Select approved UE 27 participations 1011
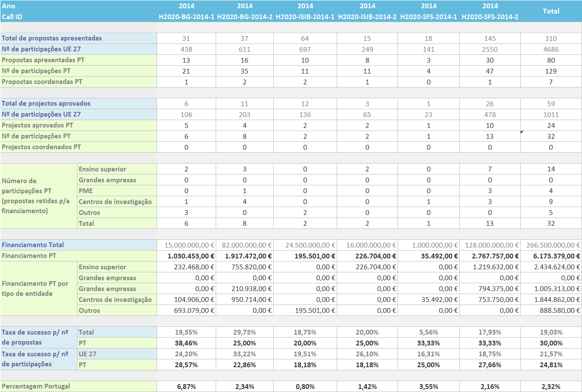Viewport: 582px width, 392px height. pyautogui.click(x=551, y=114)
